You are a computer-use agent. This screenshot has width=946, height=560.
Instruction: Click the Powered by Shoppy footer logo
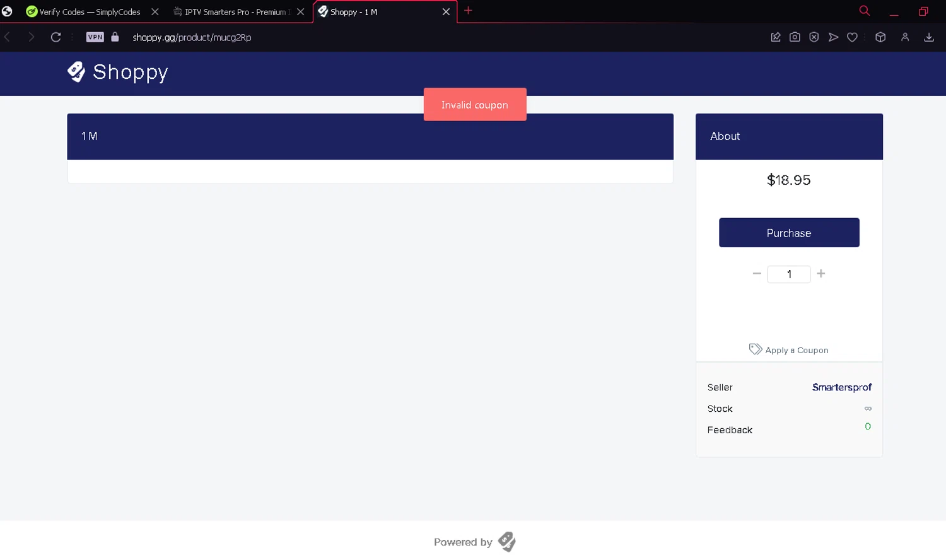tap(506, 542)
